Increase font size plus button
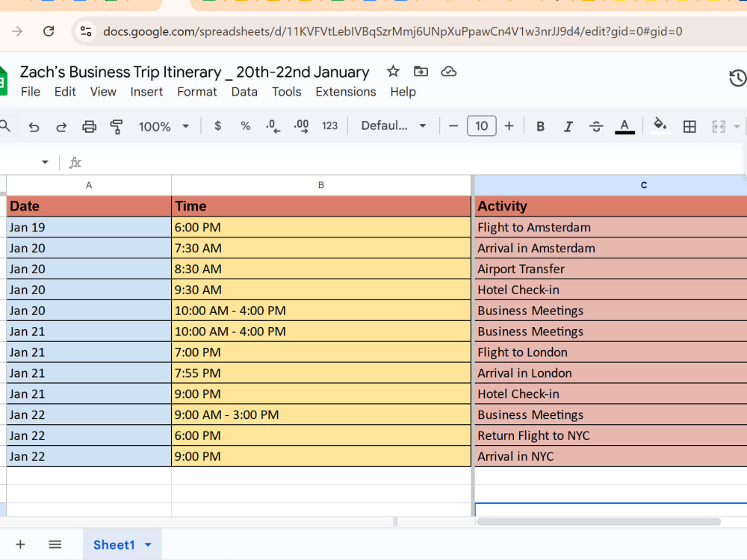Viewport: 747px width, 560px height. click(x=509, y=126)
